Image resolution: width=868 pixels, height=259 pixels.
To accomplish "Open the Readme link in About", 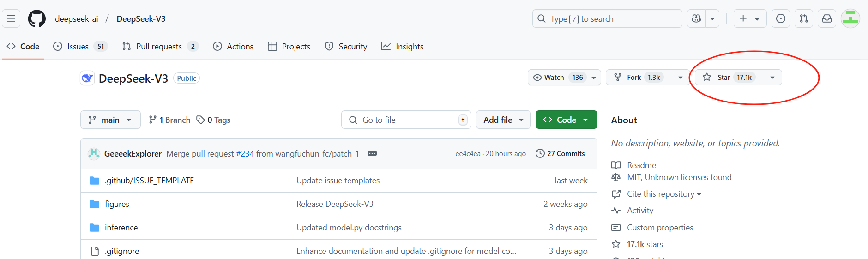I will point(641,165).
